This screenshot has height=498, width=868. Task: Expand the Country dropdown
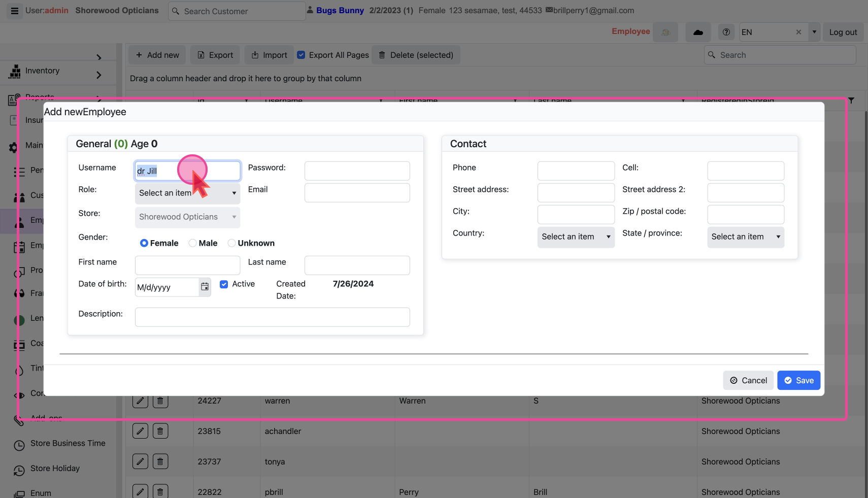[576, 237]
